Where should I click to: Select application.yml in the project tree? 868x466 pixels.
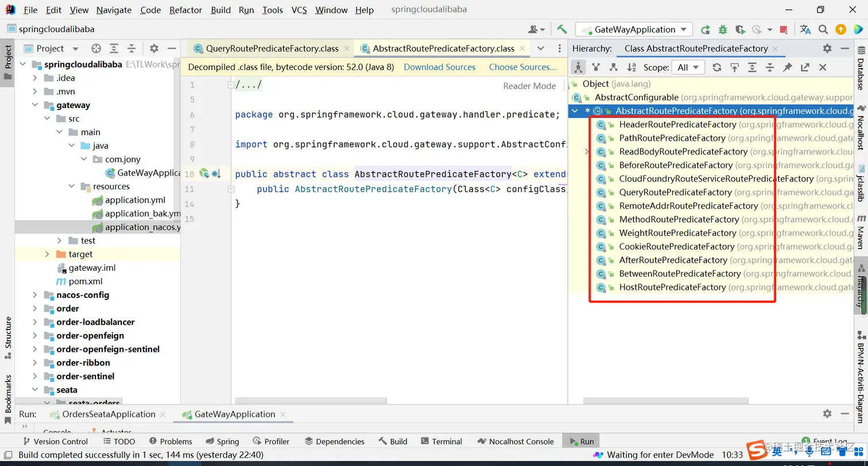click(135, 200)
